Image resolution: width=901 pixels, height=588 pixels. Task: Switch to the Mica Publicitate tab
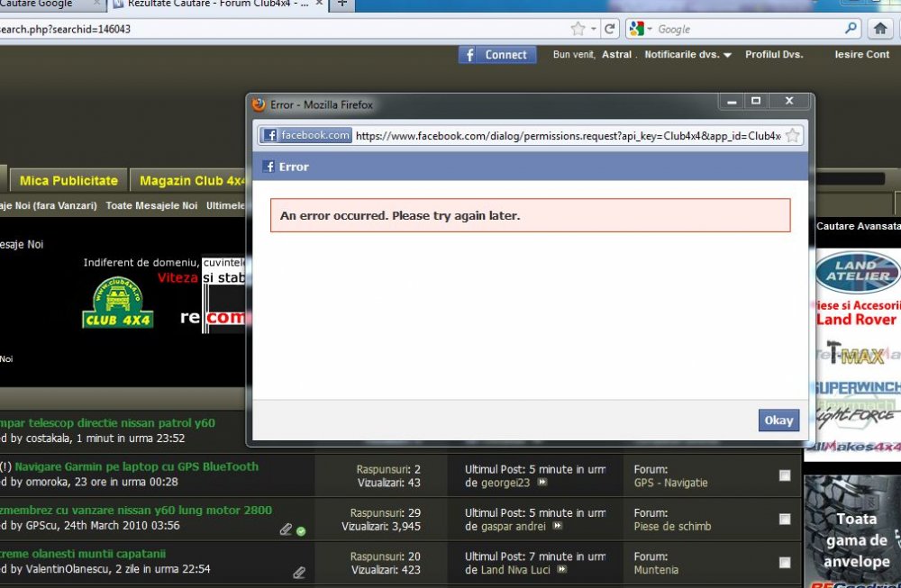[68, 180]
